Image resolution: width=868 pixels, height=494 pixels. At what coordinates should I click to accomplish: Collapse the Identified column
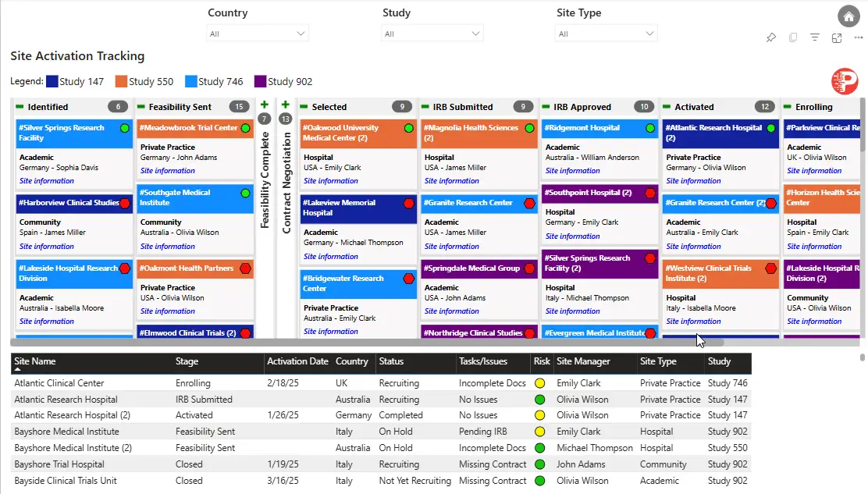pyautogui.click(x=20, y=107)
